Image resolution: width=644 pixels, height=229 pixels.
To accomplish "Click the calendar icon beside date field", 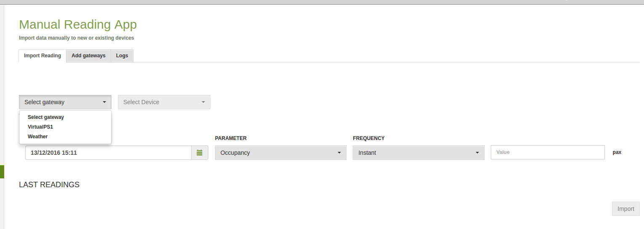I will tap(200, 153).
